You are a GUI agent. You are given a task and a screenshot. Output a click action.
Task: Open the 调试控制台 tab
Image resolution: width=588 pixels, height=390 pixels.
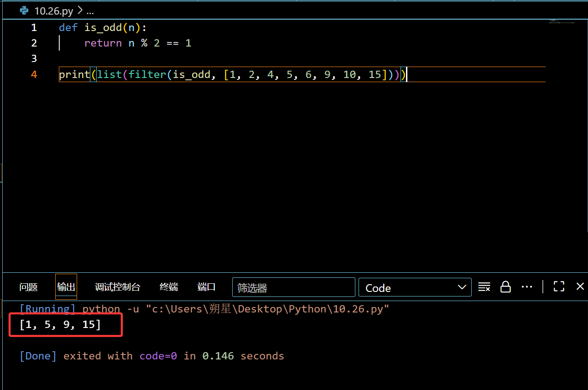pyautogui.click(x=117, y=287)
